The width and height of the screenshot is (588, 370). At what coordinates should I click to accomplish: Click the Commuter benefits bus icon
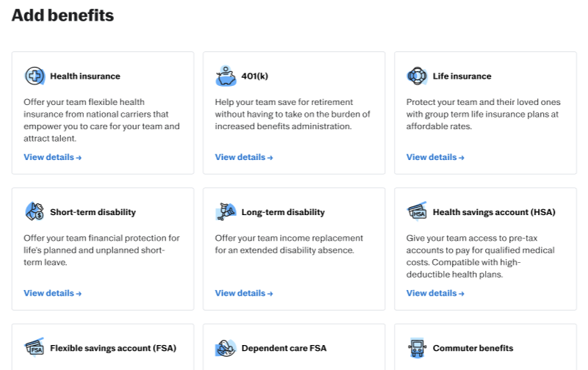[417, 348]
